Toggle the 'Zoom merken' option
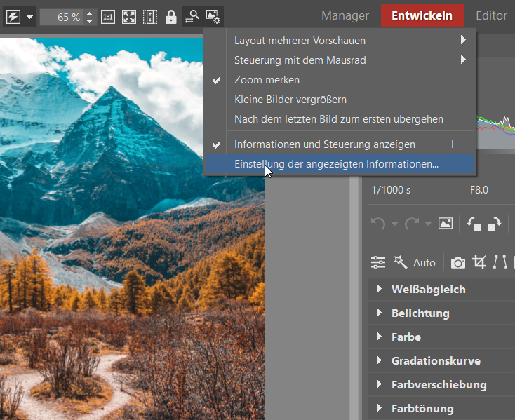Screen dimensions: 515x420 [x=267, y=80]
